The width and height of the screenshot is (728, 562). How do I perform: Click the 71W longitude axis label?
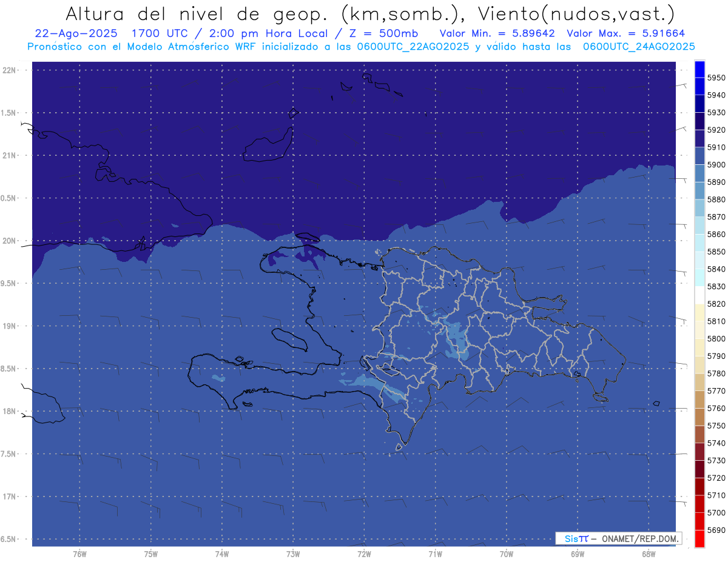coord(435,554)
